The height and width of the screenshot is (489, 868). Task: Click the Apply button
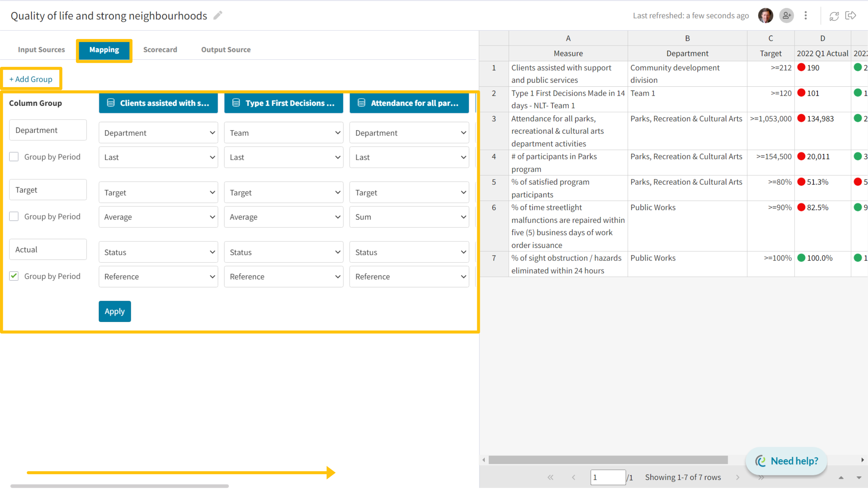click(115, 311)
